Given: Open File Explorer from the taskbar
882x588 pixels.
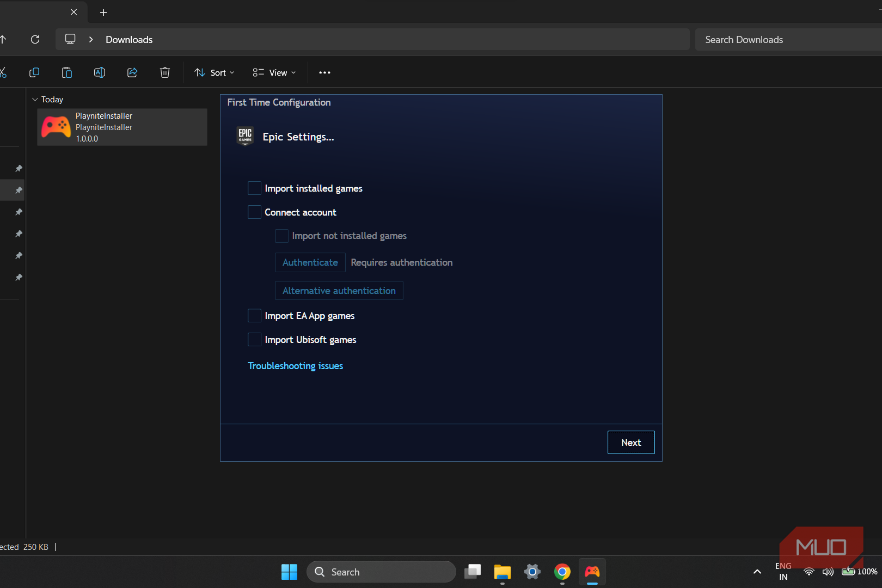Looking at the screenshot, I should pos(502,572).
